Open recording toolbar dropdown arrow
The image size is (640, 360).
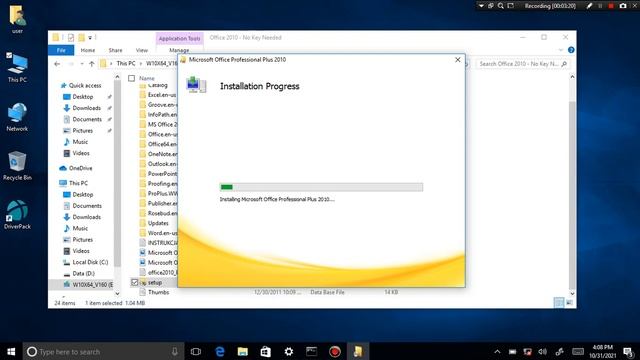click(x=481, y=6)
